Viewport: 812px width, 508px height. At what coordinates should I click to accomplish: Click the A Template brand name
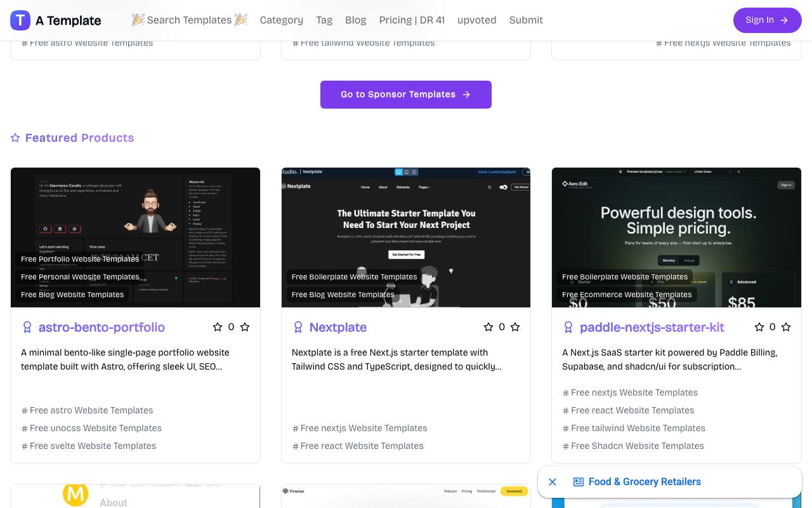(x=69, y=20)
